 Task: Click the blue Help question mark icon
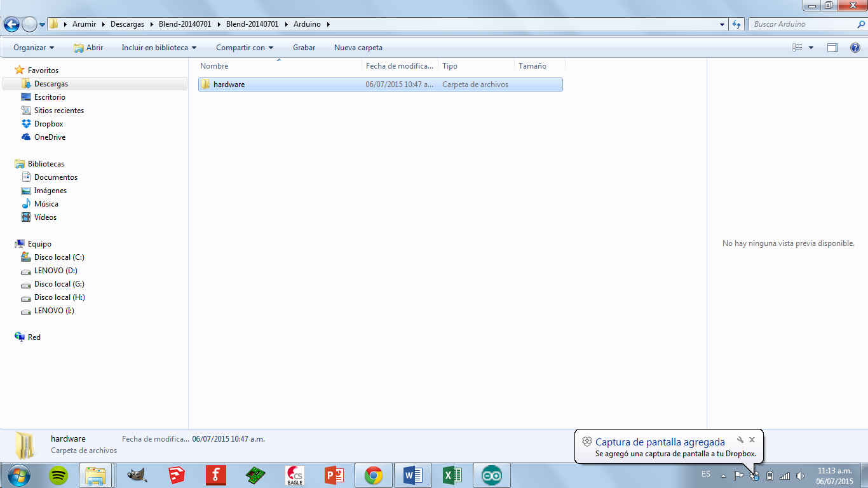(x=855, y=48)
